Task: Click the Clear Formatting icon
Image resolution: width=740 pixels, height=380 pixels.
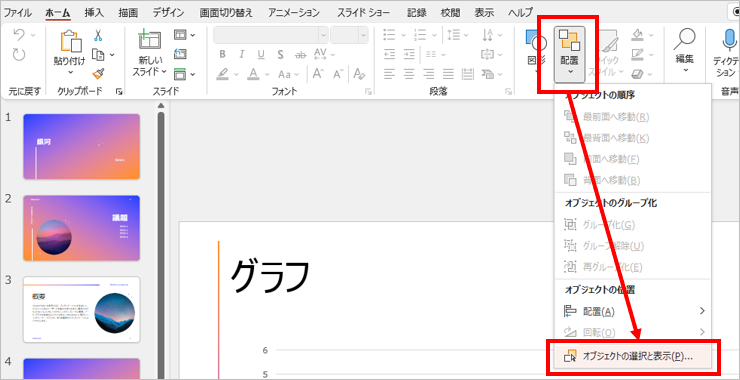Action: pos(360,74)
